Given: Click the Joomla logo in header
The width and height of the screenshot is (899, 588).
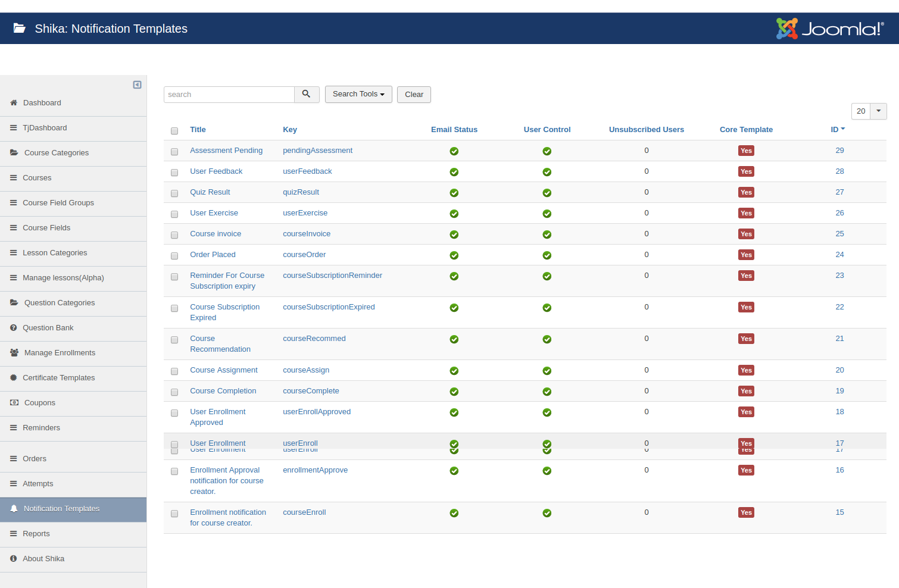Looking at the screenshot, I should click(829, 29).
